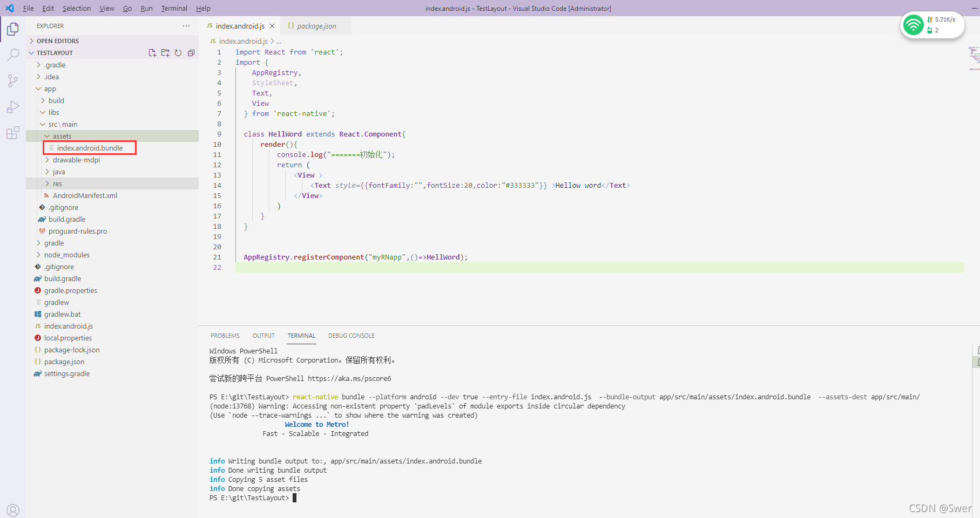
Task: Open gradle.properties file
Action: 112,290
